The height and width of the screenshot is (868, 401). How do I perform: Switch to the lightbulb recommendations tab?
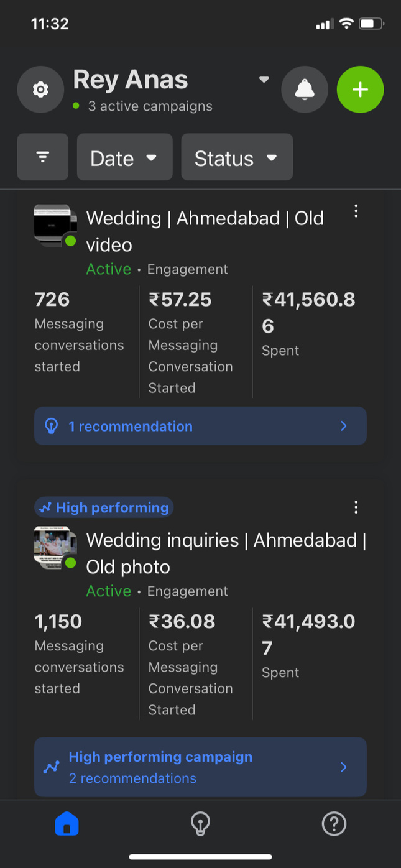click(200, 824)
